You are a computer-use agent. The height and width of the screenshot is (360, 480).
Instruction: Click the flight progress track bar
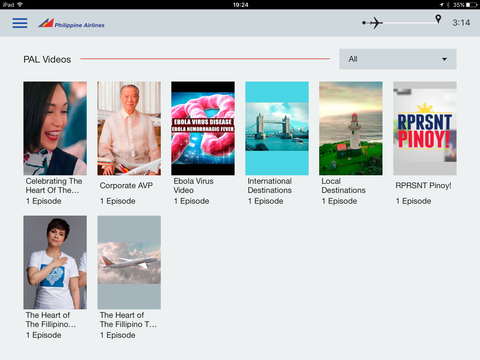(x=402, y=23)
